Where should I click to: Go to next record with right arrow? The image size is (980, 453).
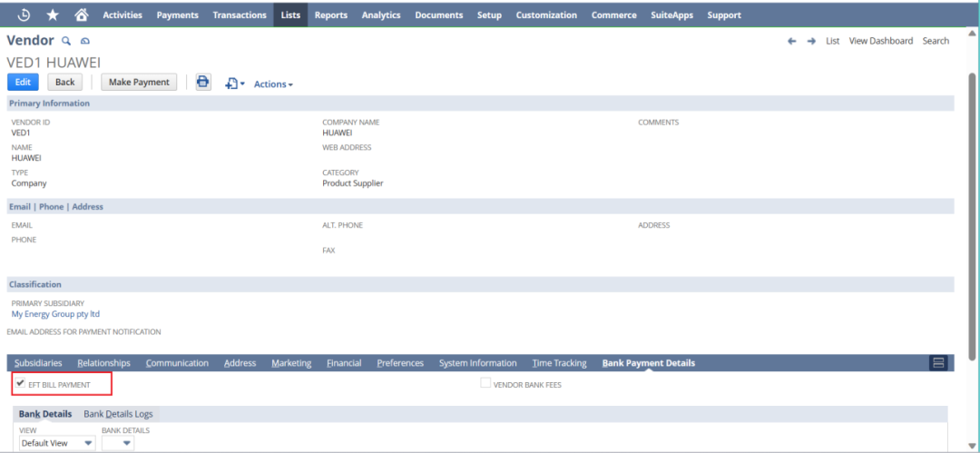click(811, 41)
